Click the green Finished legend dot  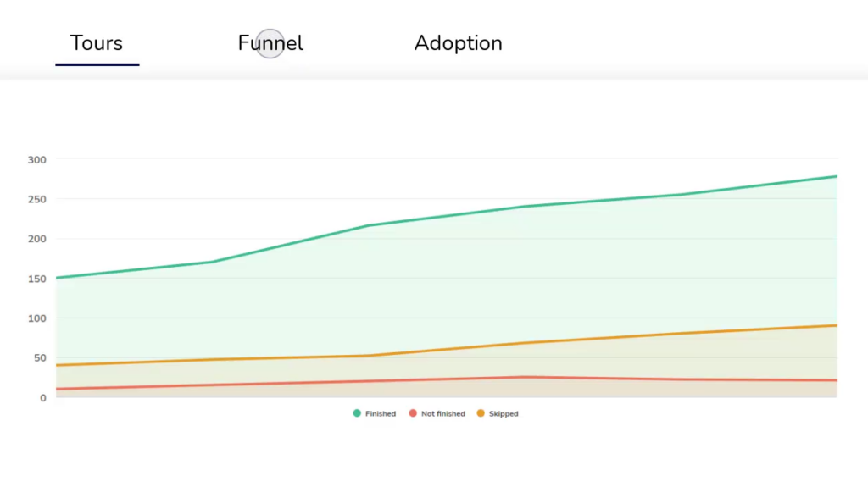pos(357,412)
